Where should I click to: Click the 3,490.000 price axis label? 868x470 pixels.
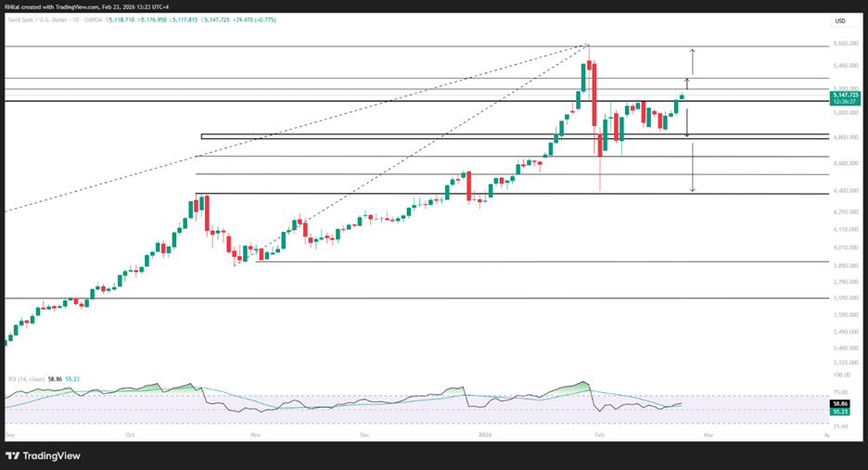pos(846,333)
